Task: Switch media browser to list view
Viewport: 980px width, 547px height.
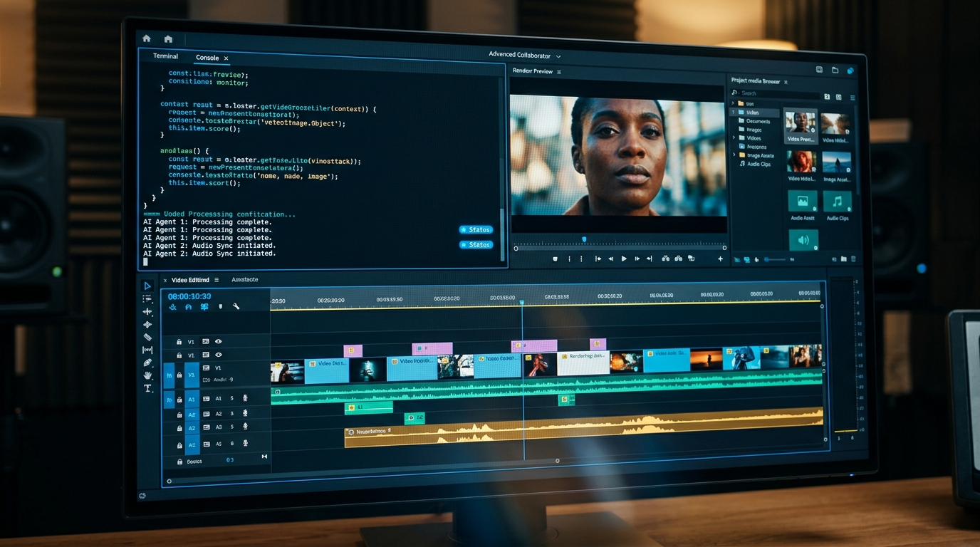Action: coord(853,97)
